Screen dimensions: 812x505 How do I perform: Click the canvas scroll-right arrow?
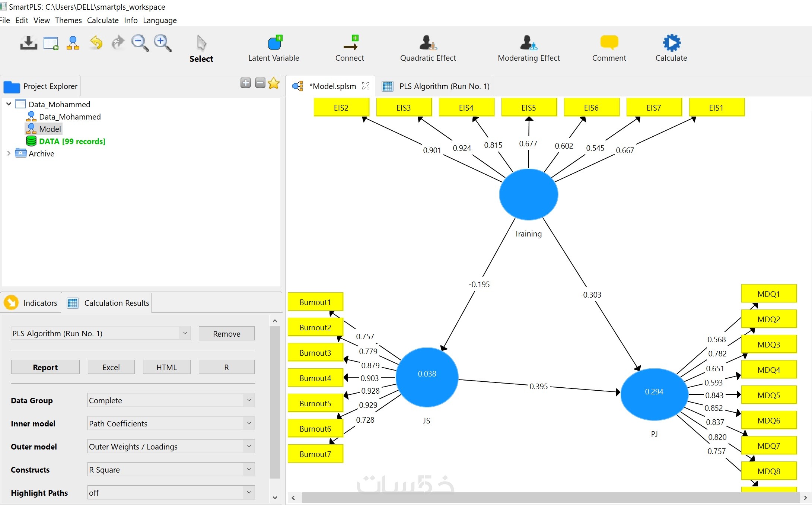click(x=805, y=498)
